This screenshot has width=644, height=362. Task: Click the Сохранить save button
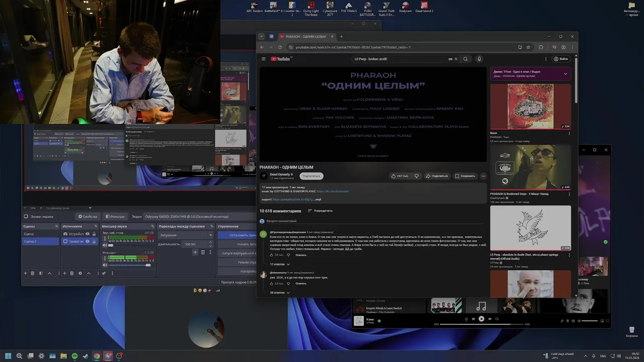465,176
